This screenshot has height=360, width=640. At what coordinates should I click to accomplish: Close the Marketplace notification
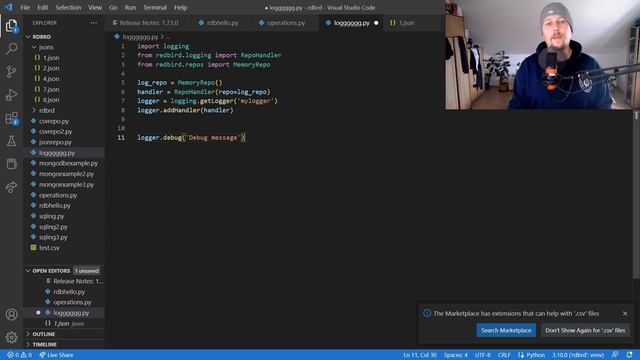click(x=625, y=313)
